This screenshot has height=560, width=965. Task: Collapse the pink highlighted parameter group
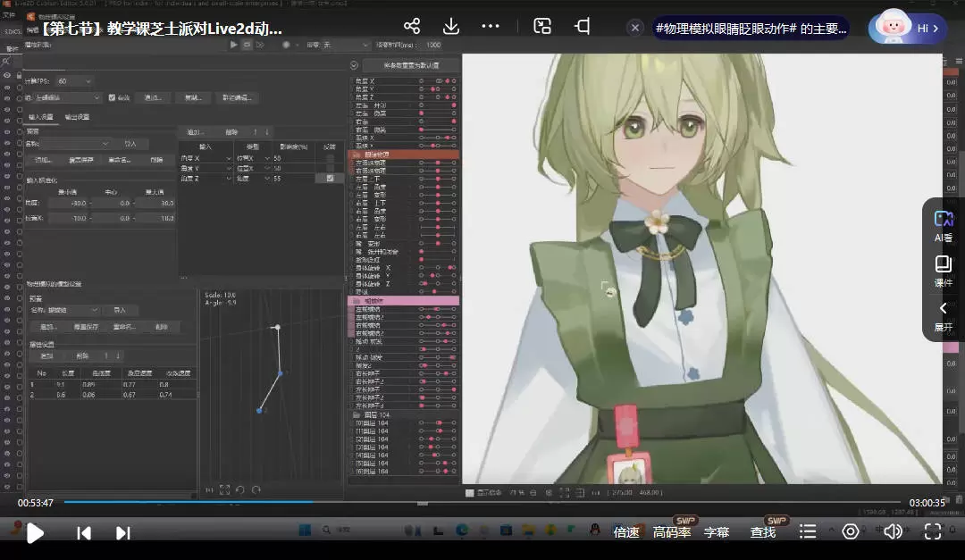357,301
